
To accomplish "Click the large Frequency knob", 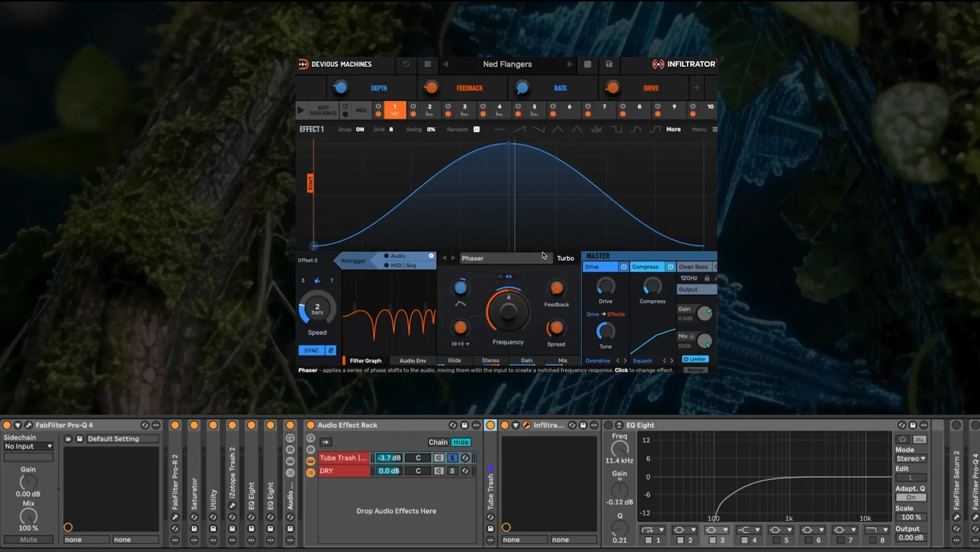I will (x=508, y=310).
